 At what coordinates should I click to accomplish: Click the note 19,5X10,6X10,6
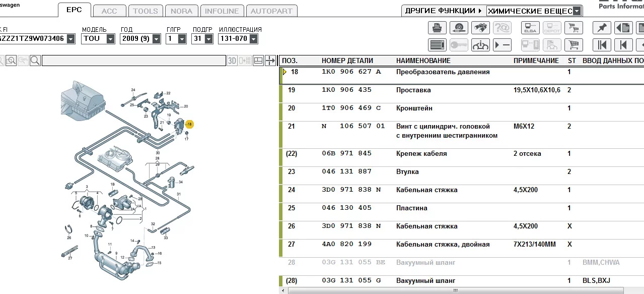click(x=537, y=90)
